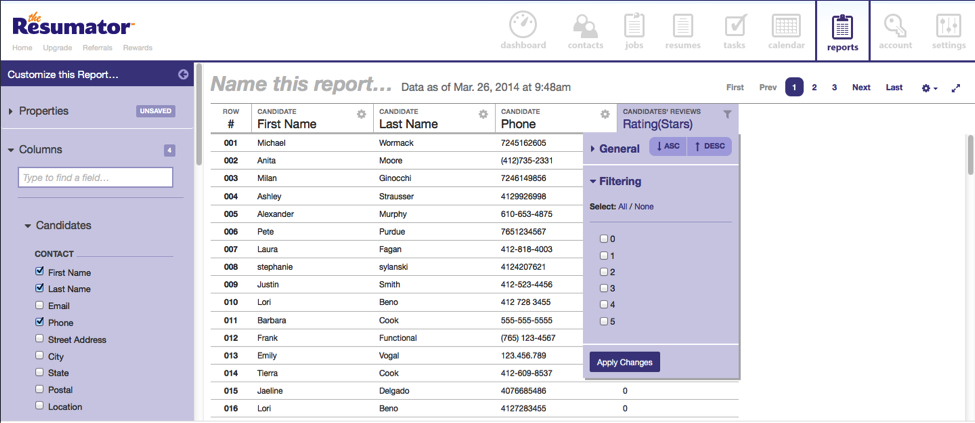Go to page 2 of results
Image resolution: width=975 pixels, height=423 pixels.
[x=814, y=88]
